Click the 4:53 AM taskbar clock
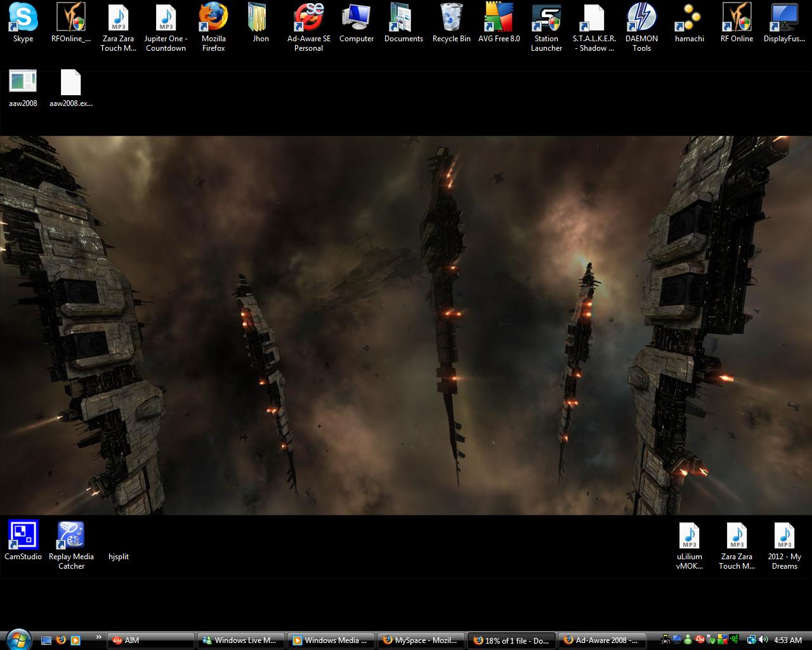The height and width of the screenshot is (650, 812). coord(789,640)
